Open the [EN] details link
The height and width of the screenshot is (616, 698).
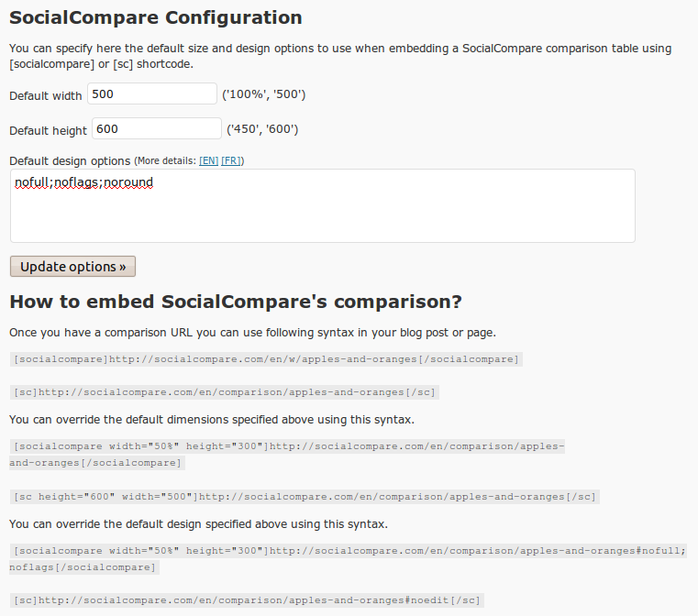click(208, 160)
